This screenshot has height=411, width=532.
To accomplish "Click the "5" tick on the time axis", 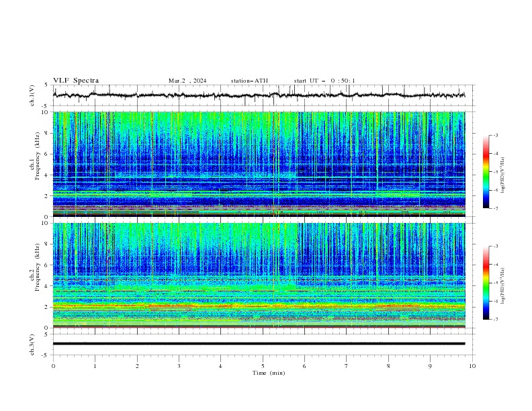I will click(x=263, y=366).
